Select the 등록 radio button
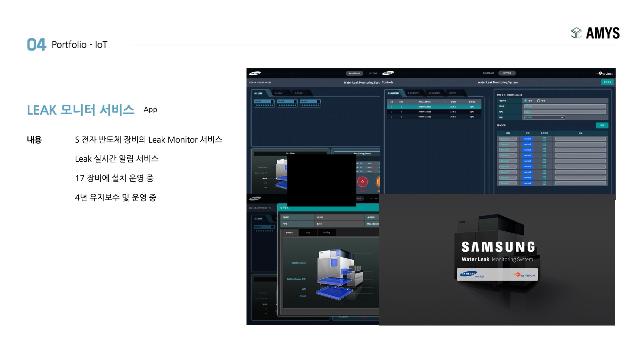 tap(526, 101)
